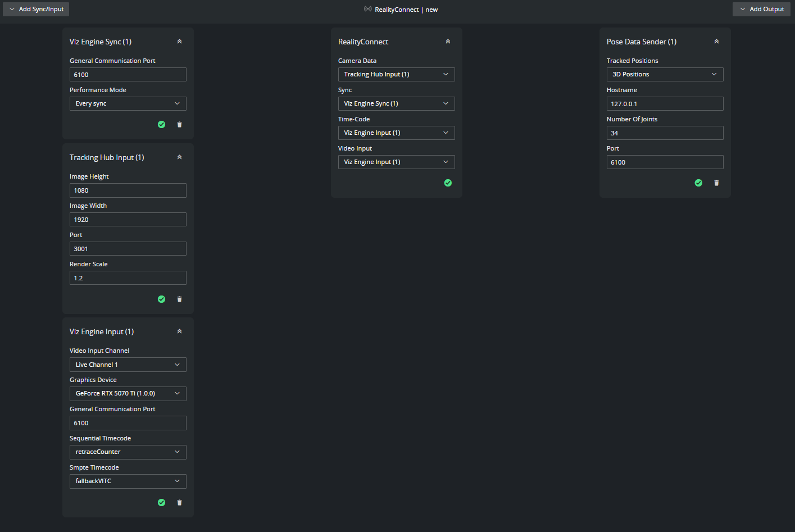Open the Camera Data dropdown
Image resolution: width=795 pixels, height=532 pixels.
click(396, 75)
